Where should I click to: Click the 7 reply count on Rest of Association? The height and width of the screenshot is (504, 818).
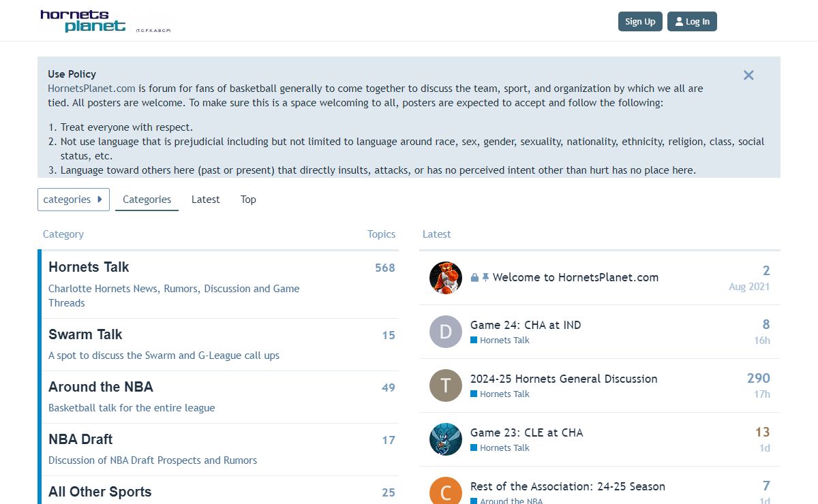(x=766, y=486)
